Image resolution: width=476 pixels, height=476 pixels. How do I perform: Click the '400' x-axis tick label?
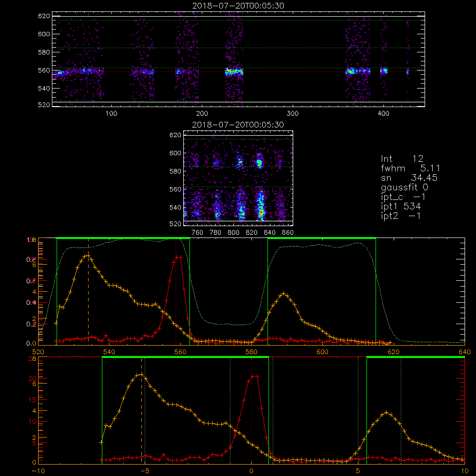pyautogui.click(x=383, y=114)
